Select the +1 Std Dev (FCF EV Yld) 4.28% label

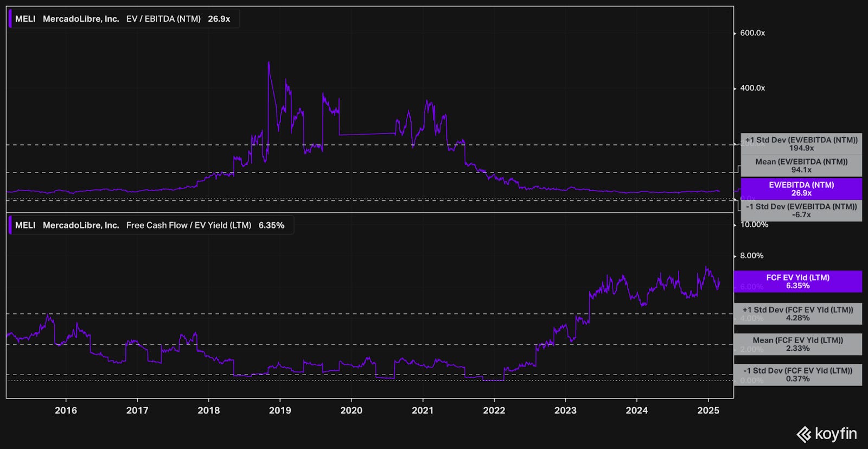(798, 314)
